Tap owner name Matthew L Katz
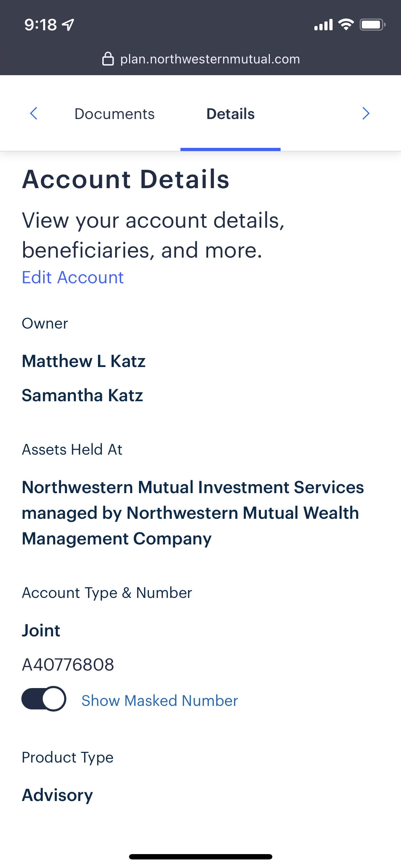Screen dimensions: 401x868 (84, 361)
